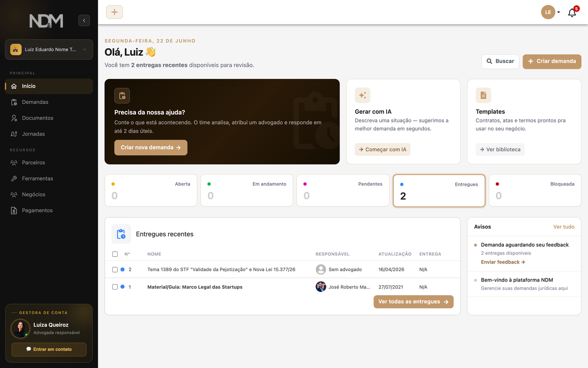Click the Pagamentos invoice icon
The image size is (588, 368).
[x=14, y=211]
